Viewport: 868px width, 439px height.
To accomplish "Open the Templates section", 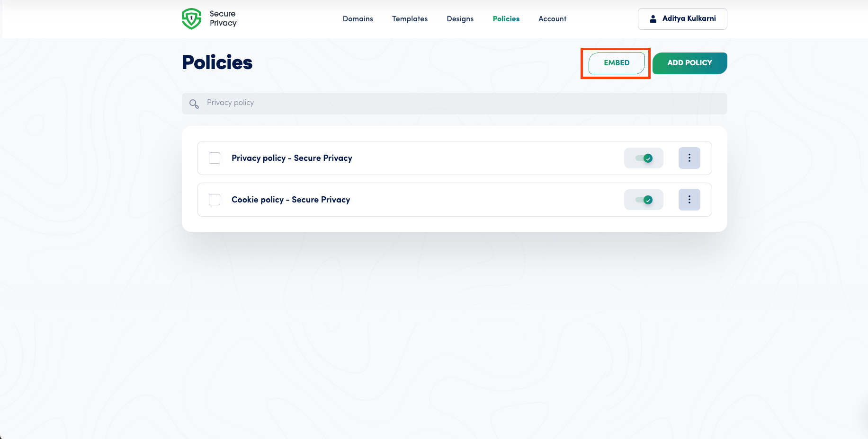I will pos(410,19).
